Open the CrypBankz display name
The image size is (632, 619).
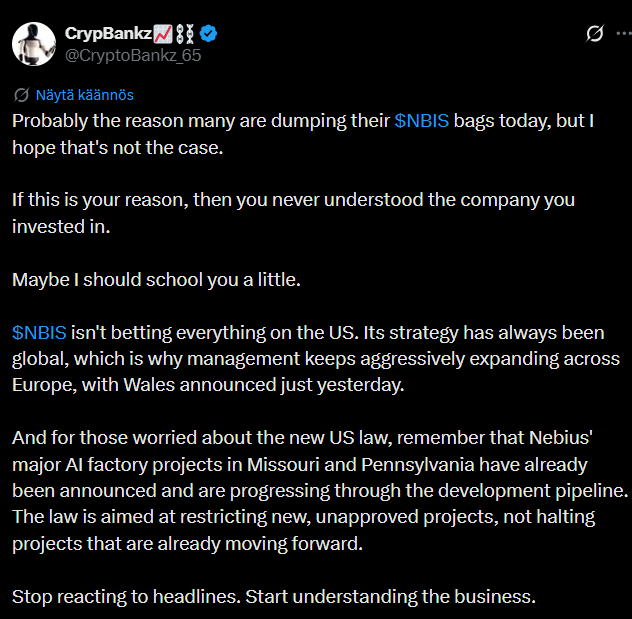[x=108, y=33]
